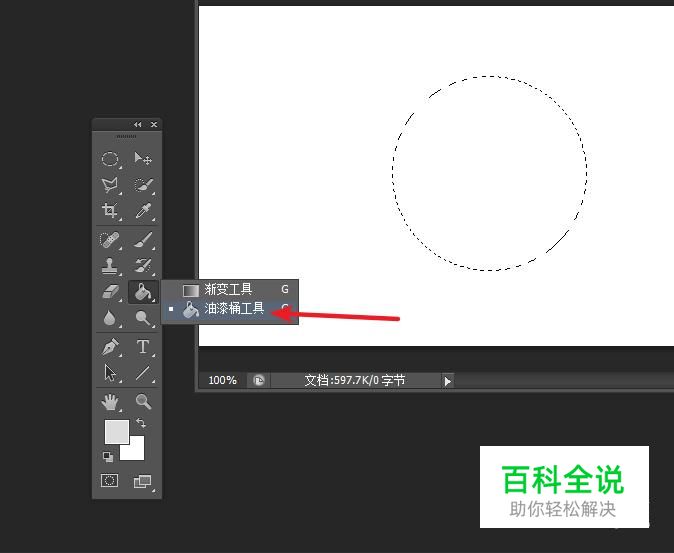Viewport: 674px width, 553px height.
Task: Select the Eraser tool
Action: point(110,292)
